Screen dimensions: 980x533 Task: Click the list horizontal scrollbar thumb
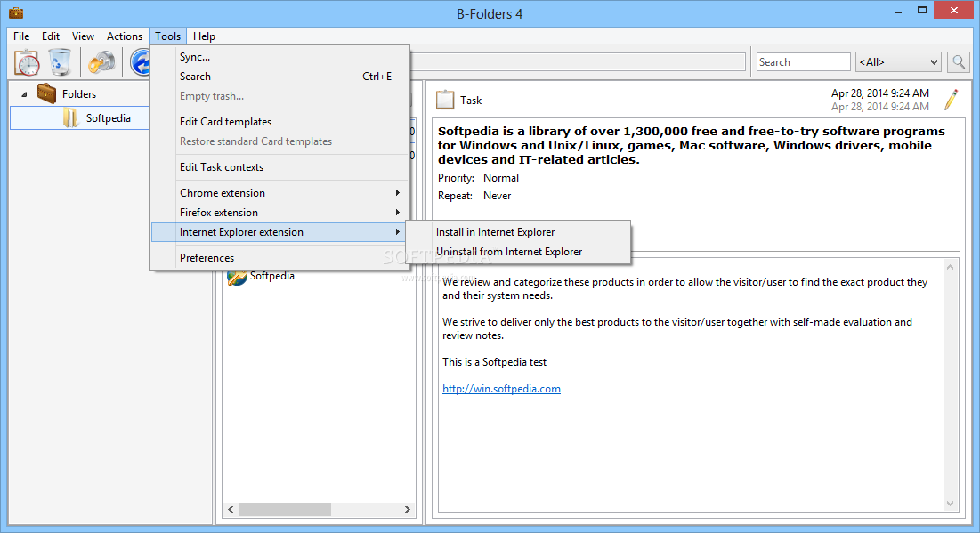(284, 509)
